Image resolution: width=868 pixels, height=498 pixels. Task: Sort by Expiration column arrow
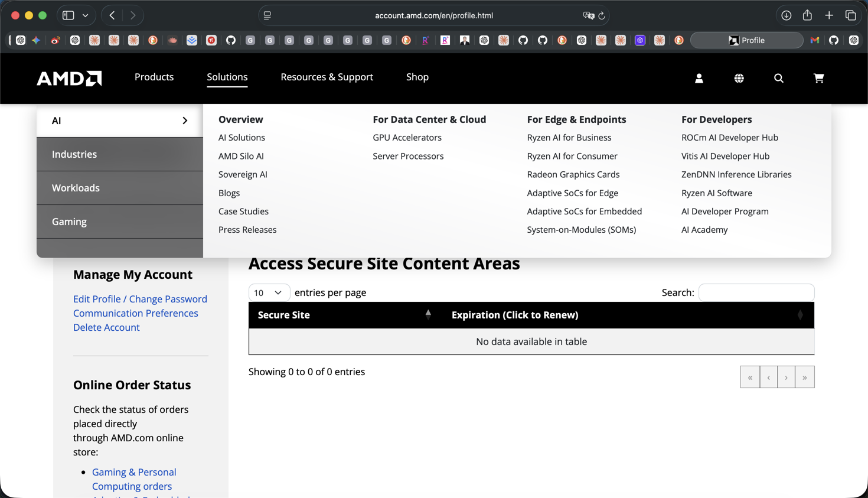(x=800, y=315)
